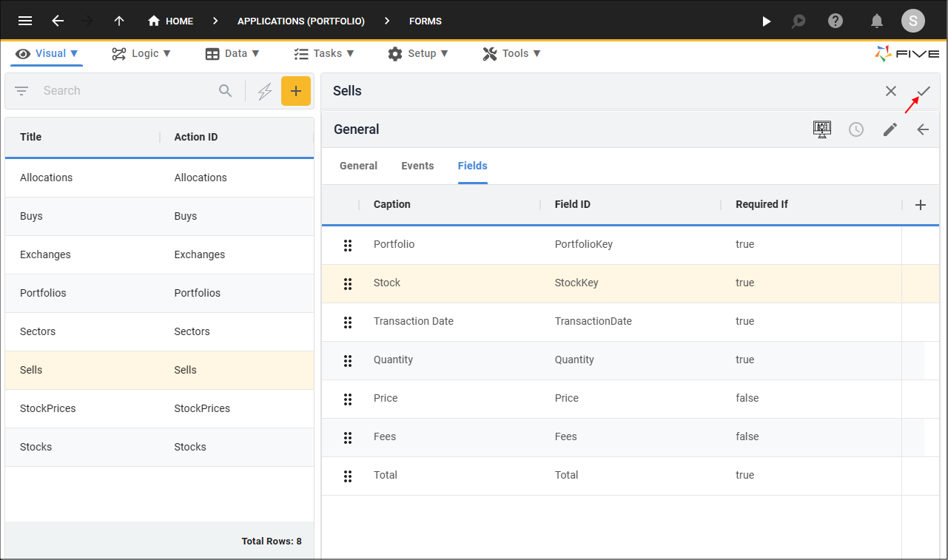Image resolution: width=948 pixels, height=560 pixels.
Task: Click the General panel back arrow
Action: point(923,129)
